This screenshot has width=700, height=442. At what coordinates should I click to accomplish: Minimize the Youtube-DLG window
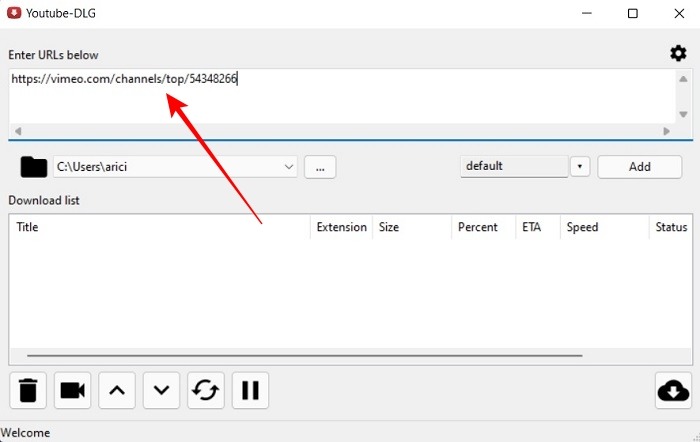[x=587, y=13]
